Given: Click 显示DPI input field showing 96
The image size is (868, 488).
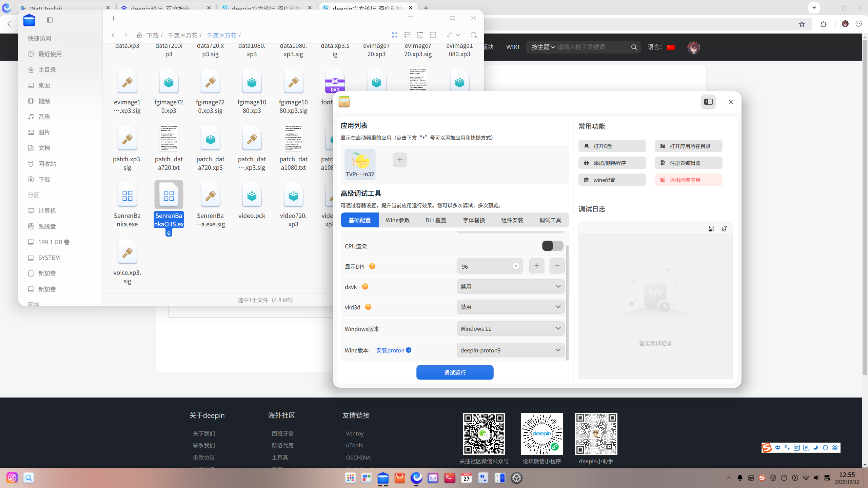Looking at the screenshot, I should click(490, 266).
